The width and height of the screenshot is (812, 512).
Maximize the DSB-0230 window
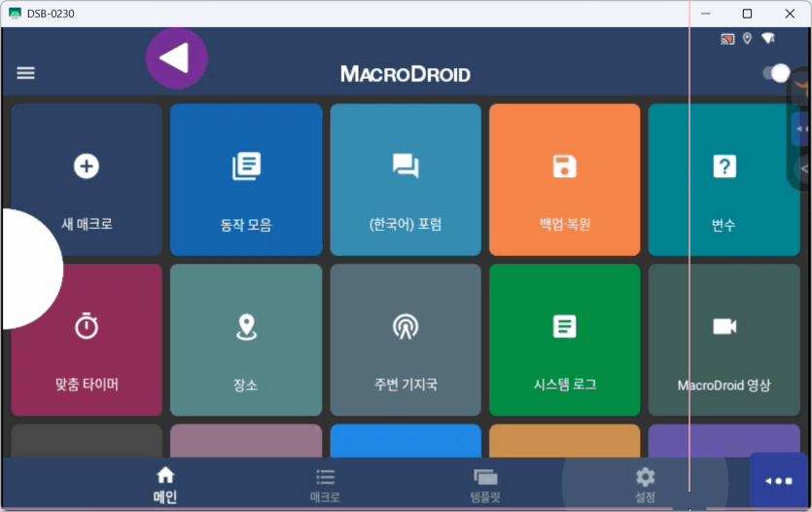coord(747,14)
